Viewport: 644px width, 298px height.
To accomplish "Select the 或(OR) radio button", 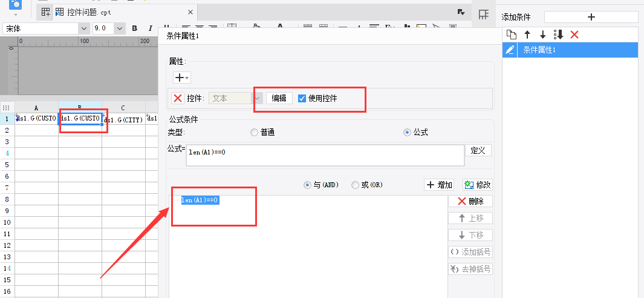I will pos(356,185).
